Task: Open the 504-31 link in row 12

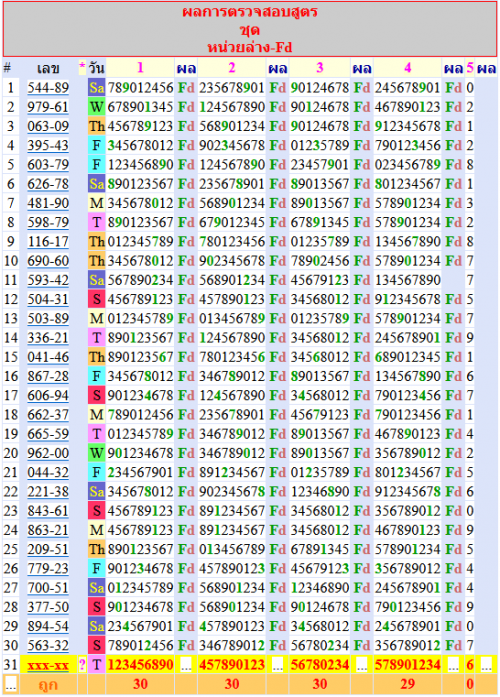Action: (x=48, y=299)
